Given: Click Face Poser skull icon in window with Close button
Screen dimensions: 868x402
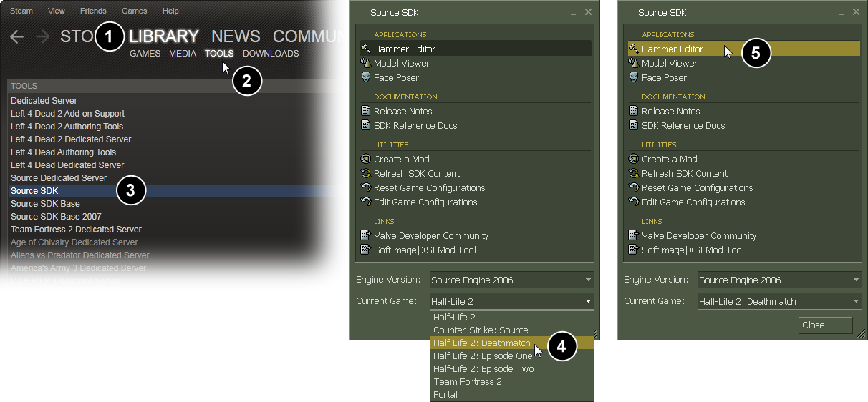Looking at the screenshot, I should 633,77.
